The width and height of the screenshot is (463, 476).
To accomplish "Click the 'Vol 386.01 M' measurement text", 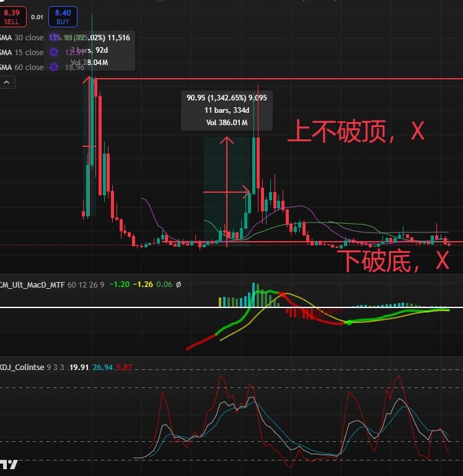I will [x=227, y=123].
